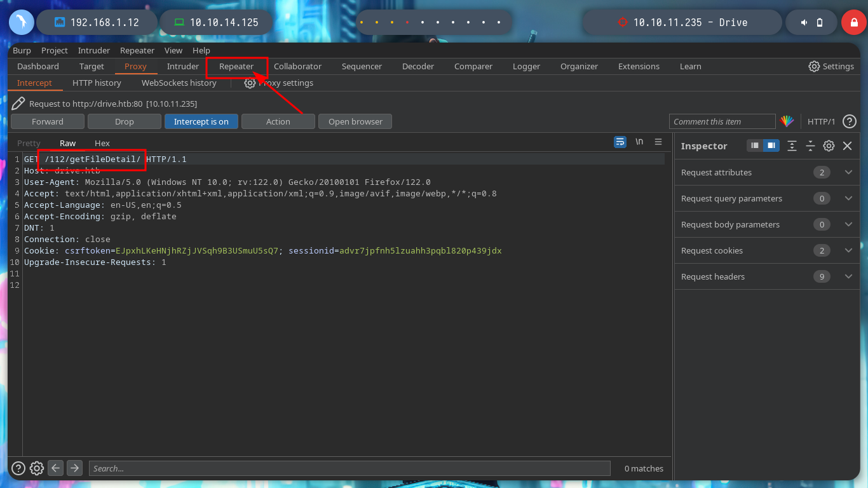Viewport: 868px width, 488px height.
Task: Open the View menu
Action: (173, 50)
